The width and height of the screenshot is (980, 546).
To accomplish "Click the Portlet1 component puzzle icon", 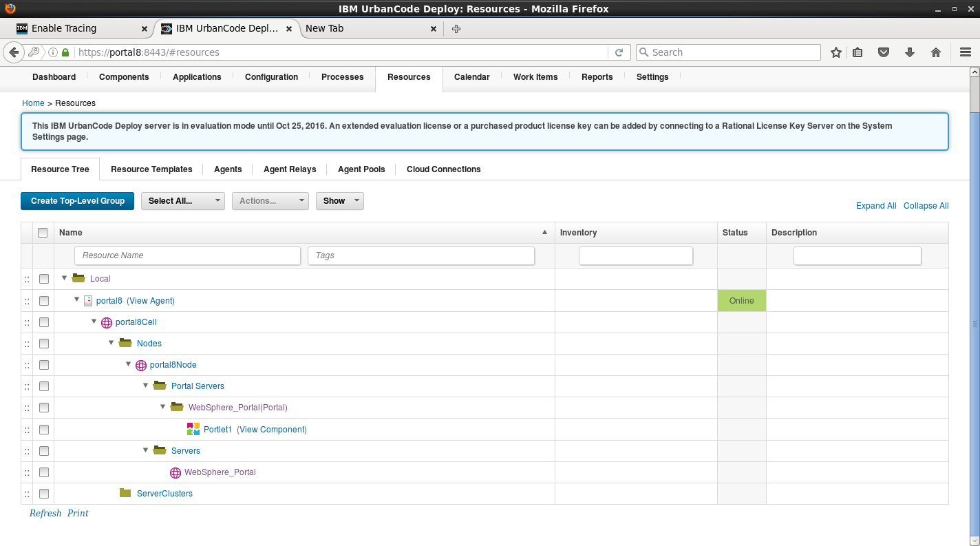I will point(193,429).
